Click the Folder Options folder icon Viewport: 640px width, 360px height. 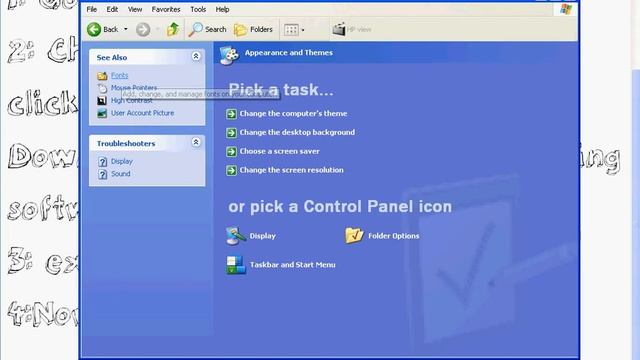click(354, 236)
